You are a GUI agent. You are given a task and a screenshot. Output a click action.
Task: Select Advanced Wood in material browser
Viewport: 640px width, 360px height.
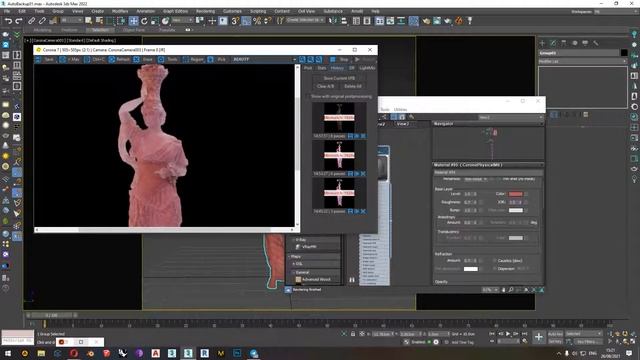[x=316, y=280]
